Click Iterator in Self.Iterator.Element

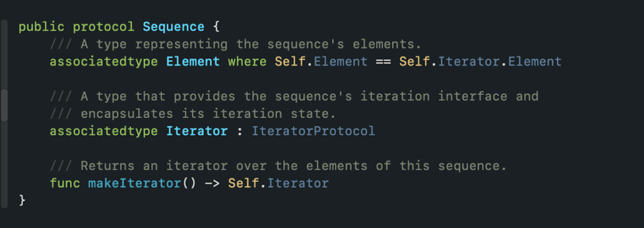pos(469,62)
